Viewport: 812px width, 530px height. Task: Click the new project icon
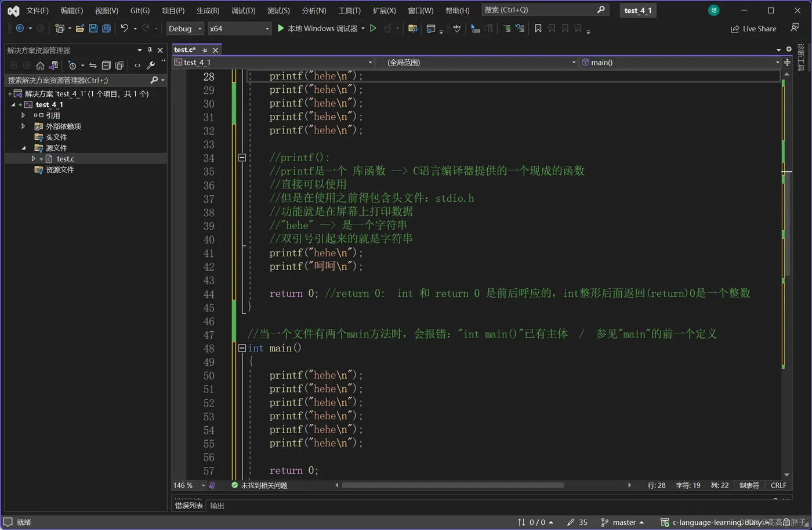pos(59,28)
